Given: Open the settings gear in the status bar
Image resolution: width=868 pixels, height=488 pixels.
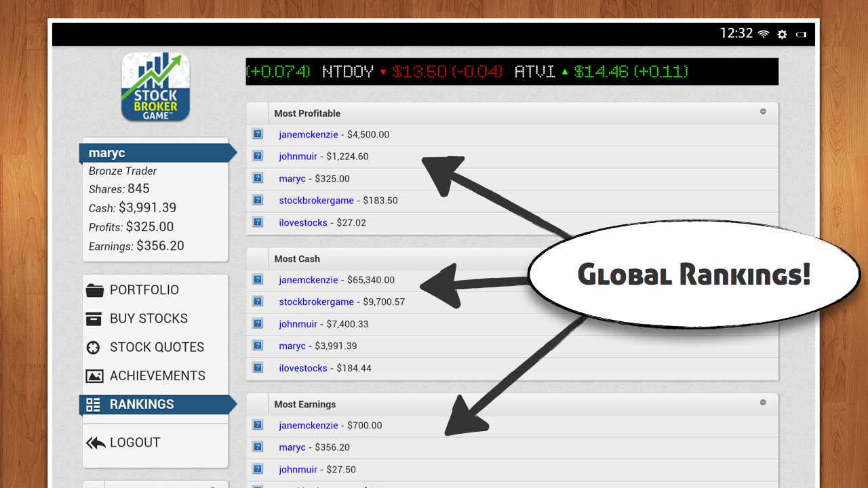Looking at the screenshot, I should [782, 34].
